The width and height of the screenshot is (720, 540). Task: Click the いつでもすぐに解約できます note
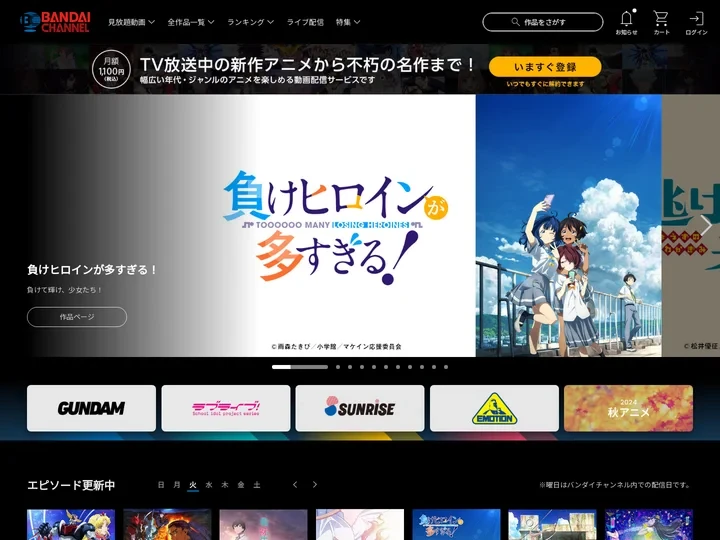pyautogui.click(x=545, y=84)
